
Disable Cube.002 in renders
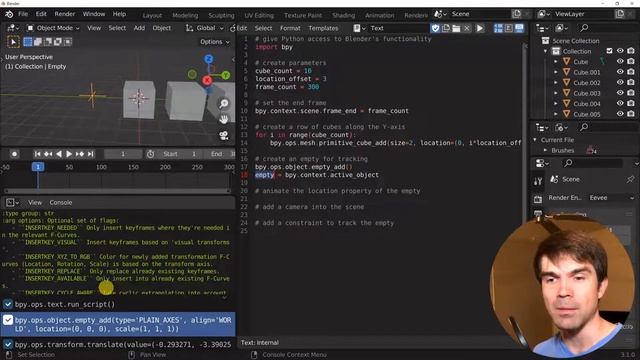tap(631, 82)
